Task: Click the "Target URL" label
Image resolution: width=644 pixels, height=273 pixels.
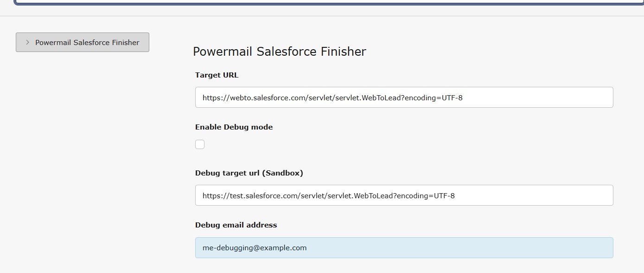Action: pyautogui.click(x=217, y=75)
